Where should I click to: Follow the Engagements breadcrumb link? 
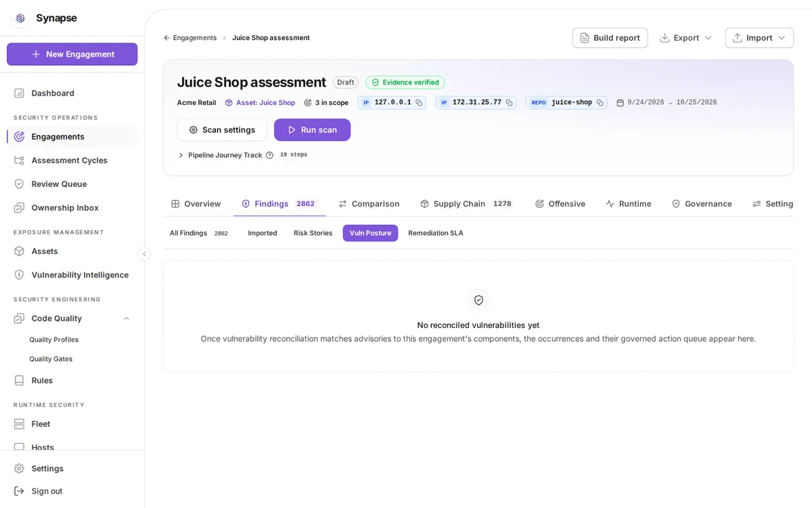pyautogui.click(x=195, y=38)
